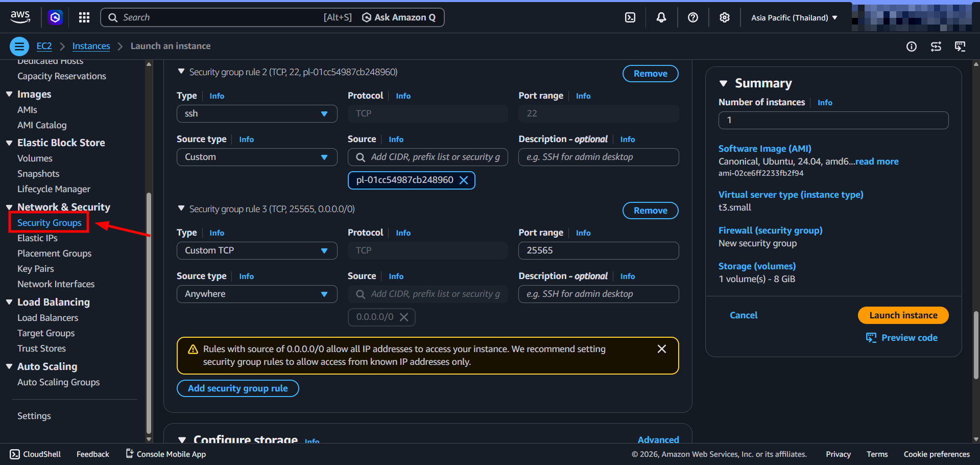Collapse Security group rule 3 section
980x465 pixels.
pyautogui.click(x=181, y=209)
